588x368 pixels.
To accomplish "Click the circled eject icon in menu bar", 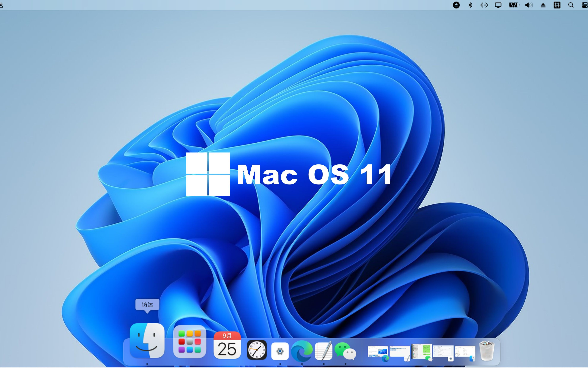I will pos(456,5).
